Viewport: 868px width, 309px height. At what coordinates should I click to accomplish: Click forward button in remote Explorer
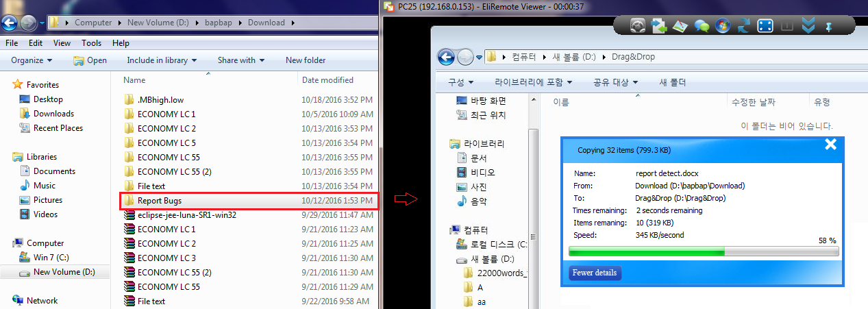[x=466, y=57]
